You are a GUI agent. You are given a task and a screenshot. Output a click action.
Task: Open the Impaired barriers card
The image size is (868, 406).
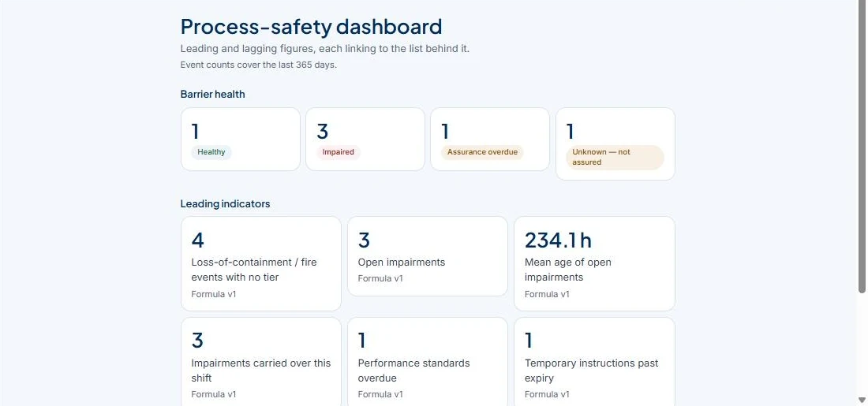(365, 140)
